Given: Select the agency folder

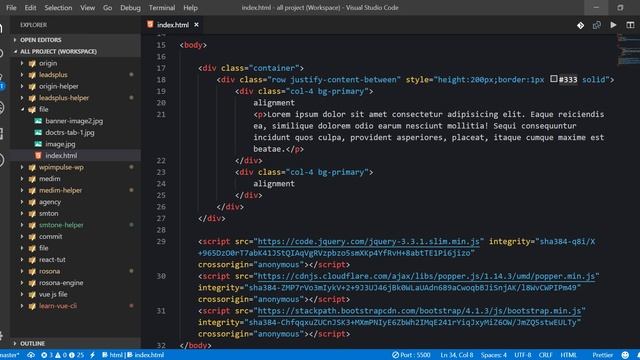Looking at the screenshot, I should click(49, 202).
